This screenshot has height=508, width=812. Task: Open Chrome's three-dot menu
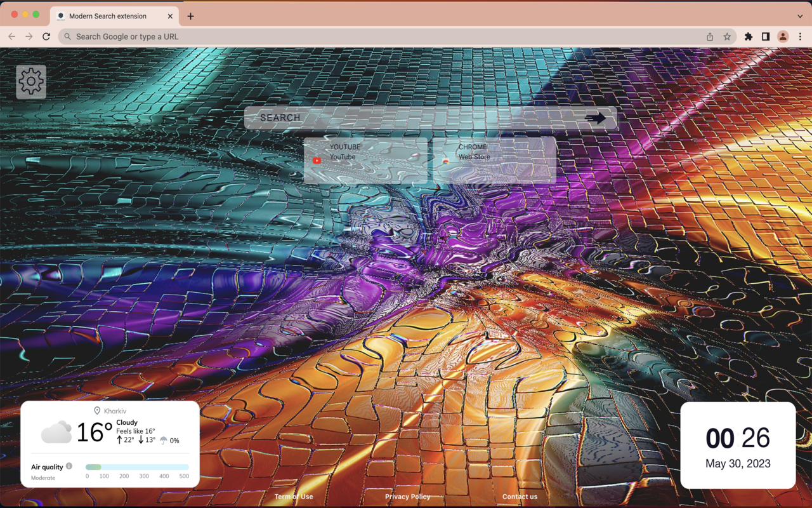click(x=800, y=37)
